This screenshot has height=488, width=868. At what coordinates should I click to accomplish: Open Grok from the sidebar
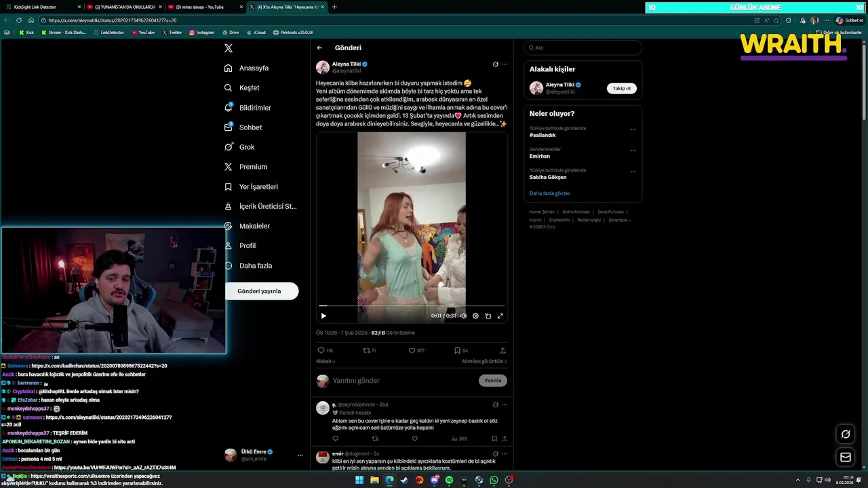coord(239,147)
